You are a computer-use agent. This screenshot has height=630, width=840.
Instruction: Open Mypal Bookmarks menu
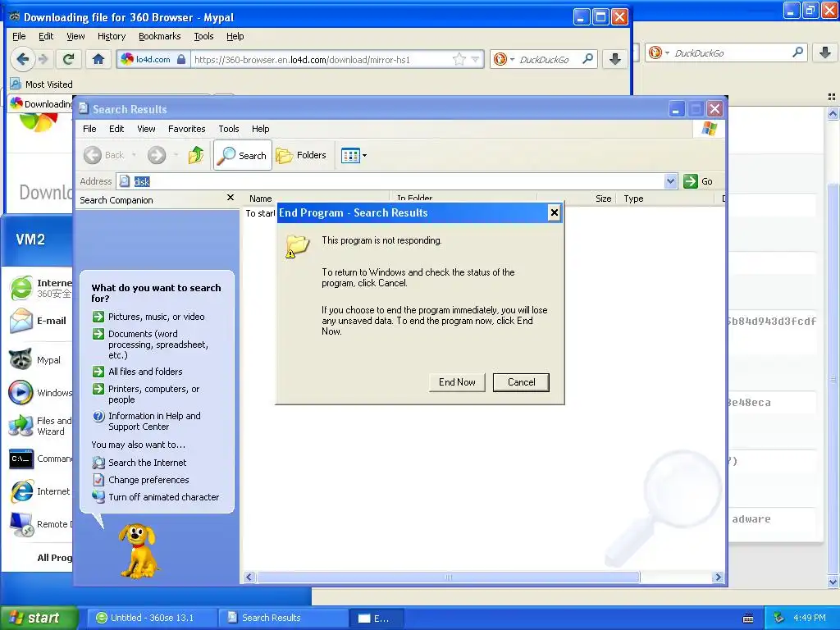(160, 36)
